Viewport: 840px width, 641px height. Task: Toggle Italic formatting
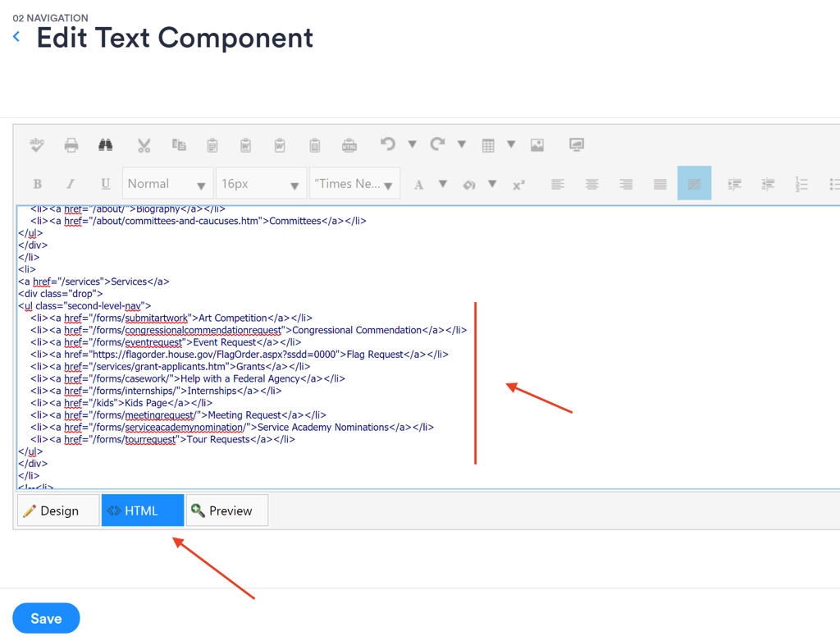click(x=71, y=184)
